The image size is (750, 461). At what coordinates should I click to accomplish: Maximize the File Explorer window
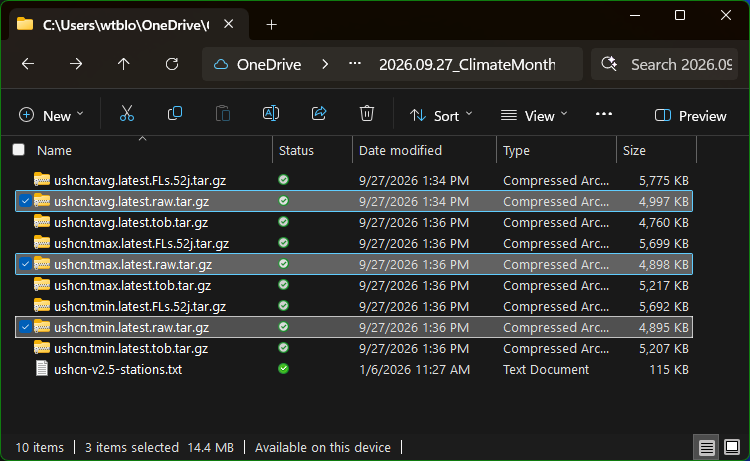tap(680, 15)
